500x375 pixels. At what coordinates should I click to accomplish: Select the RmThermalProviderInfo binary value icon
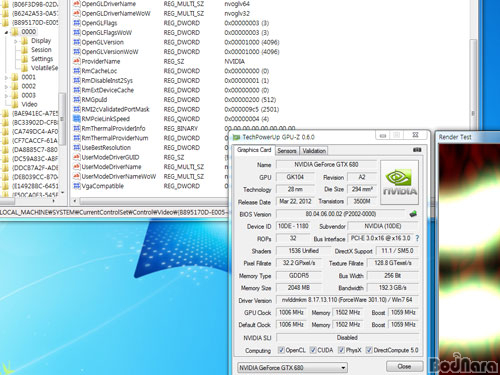point(77,128)
